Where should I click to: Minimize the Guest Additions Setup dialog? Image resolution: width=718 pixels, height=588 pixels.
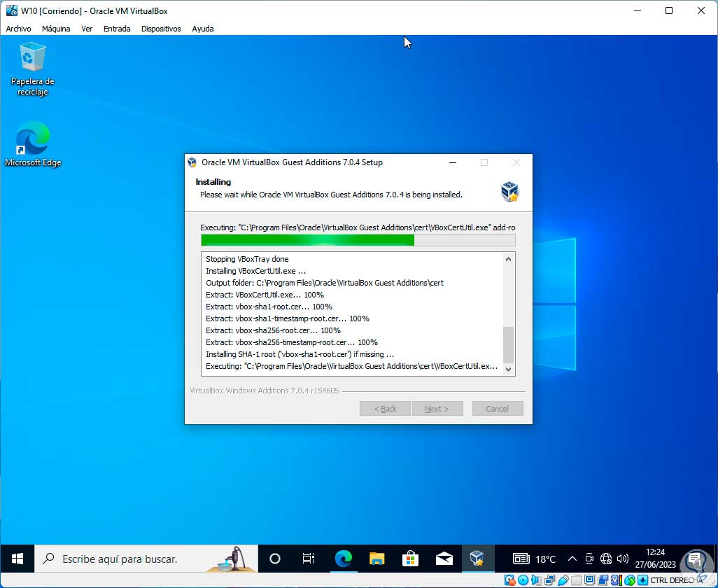453,162
